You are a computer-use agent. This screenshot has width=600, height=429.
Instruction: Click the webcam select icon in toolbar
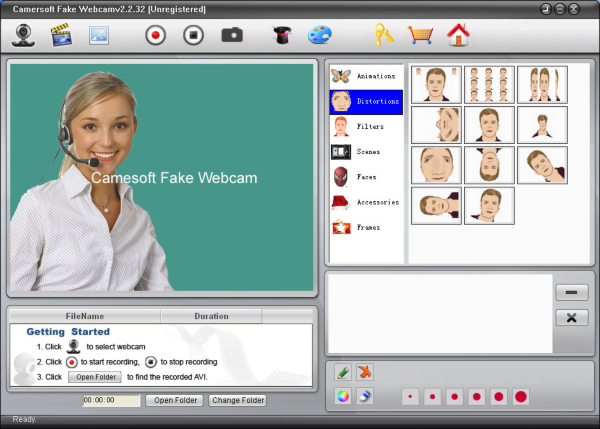[x=24, y=35]
